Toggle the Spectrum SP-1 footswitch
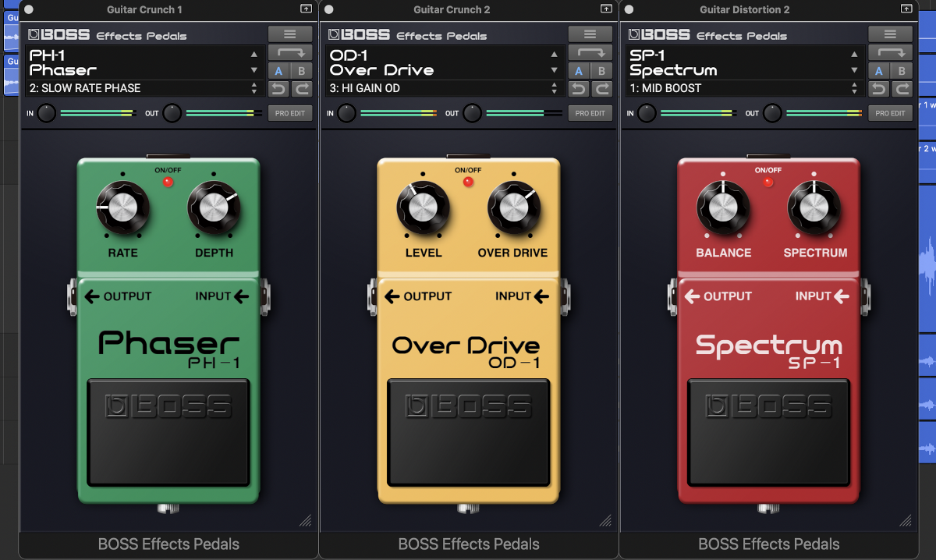This screenshot has width=936, height=560. click(x=769, y=432)
